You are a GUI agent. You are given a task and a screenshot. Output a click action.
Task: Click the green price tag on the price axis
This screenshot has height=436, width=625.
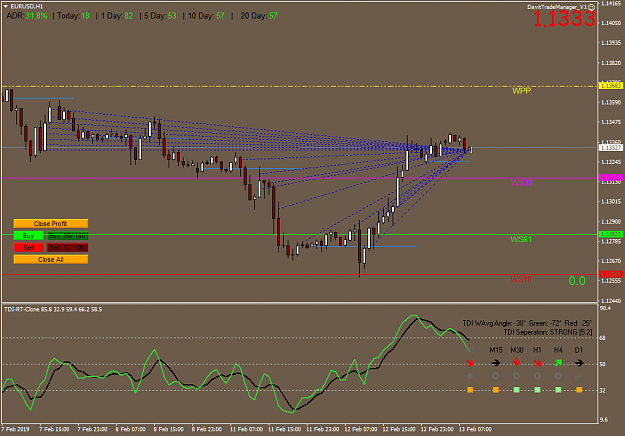(611, 234)
